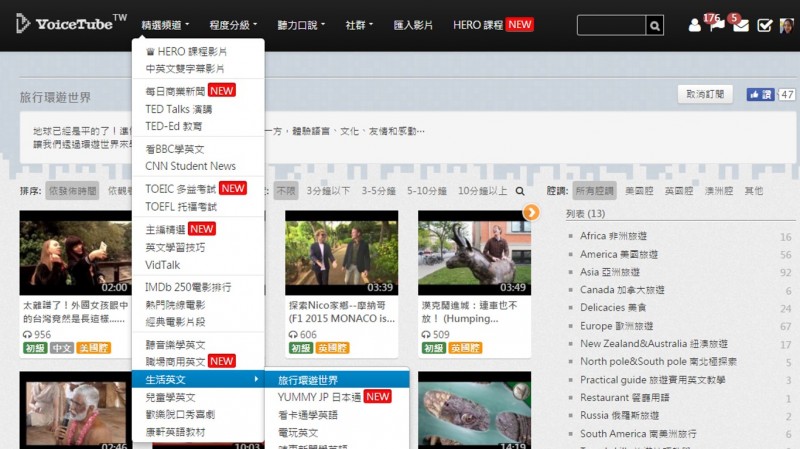This screenshot has height=449, width=800.
Task: Choose the 所有腔調 accent option
Action: pyautogui.click(x=594, y=190)
